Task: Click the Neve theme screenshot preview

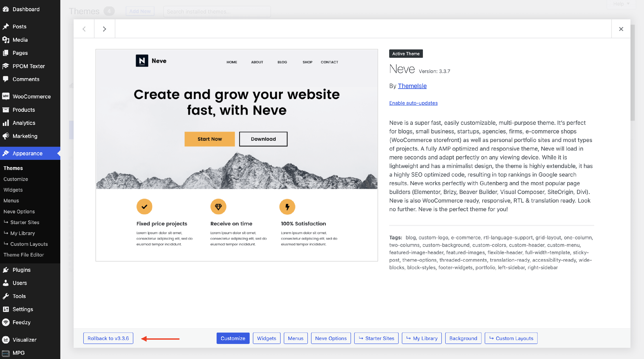Action: (x=237, y=155)
